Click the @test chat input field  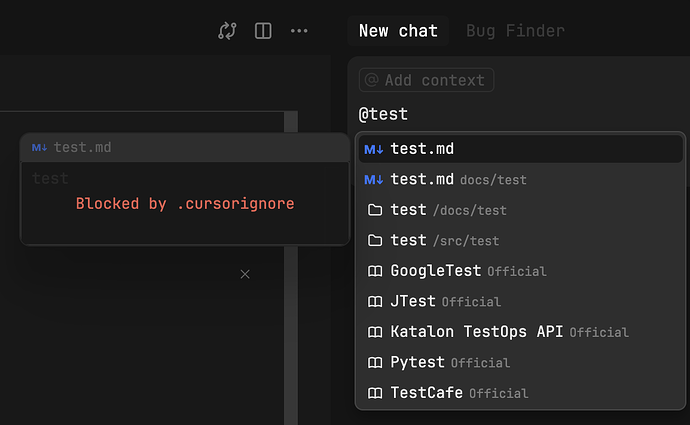[500, 114]
